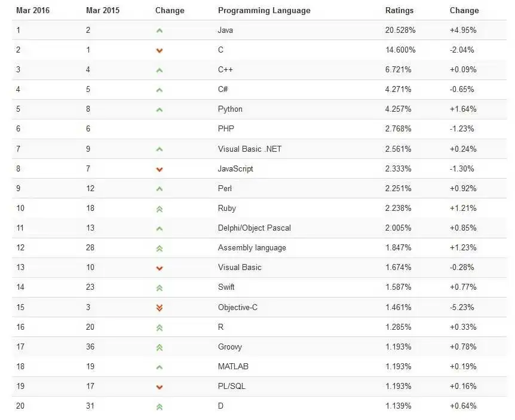
Task: Click the green up arrow beside Python
Action: pyautogui.click(x=160, y=110)
